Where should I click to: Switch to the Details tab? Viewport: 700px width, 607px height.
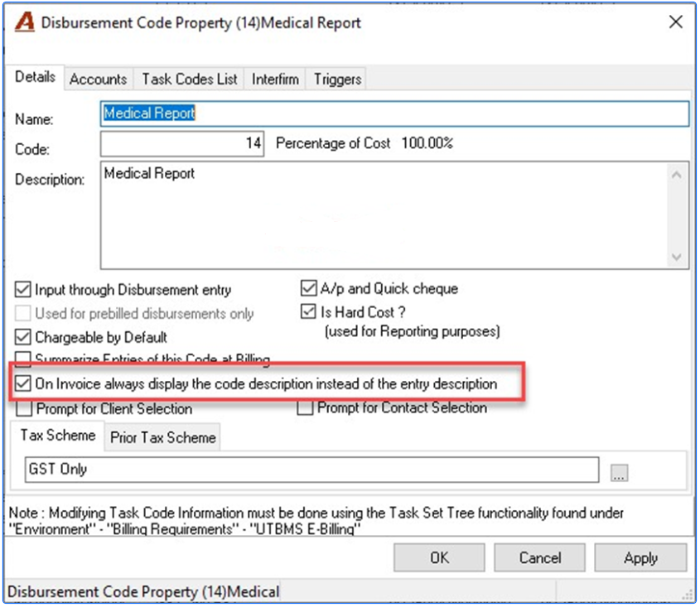[35, 77]
